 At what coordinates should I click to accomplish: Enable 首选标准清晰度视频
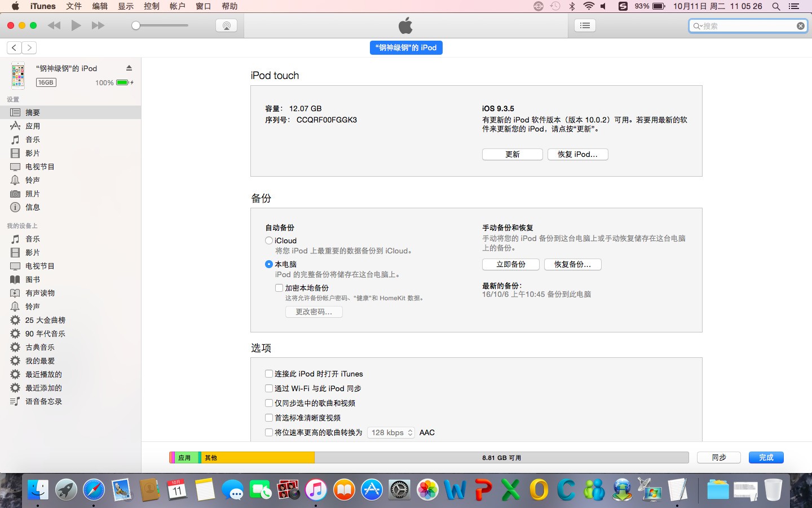coord(269,418)
